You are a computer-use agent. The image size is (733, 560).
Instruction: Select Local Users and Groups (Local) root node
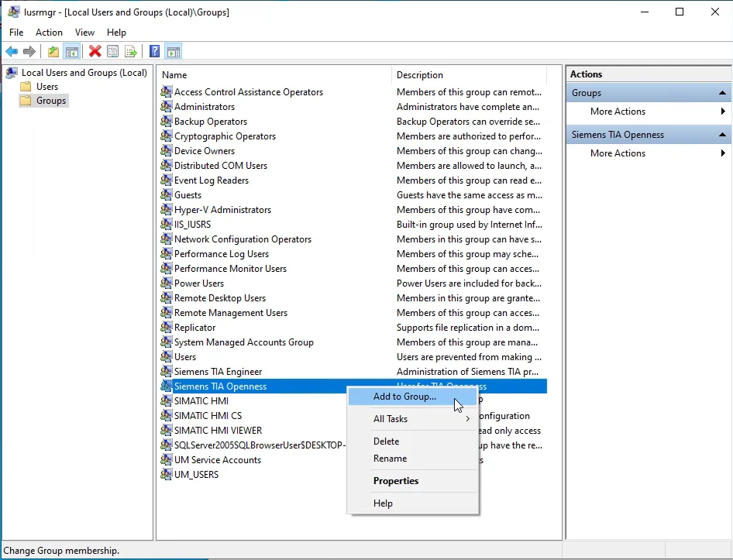pyautogui.click(x=84, y=73)
